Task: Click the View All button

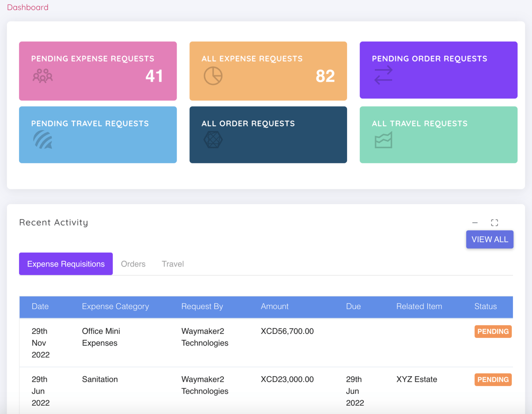Action: 490,240
